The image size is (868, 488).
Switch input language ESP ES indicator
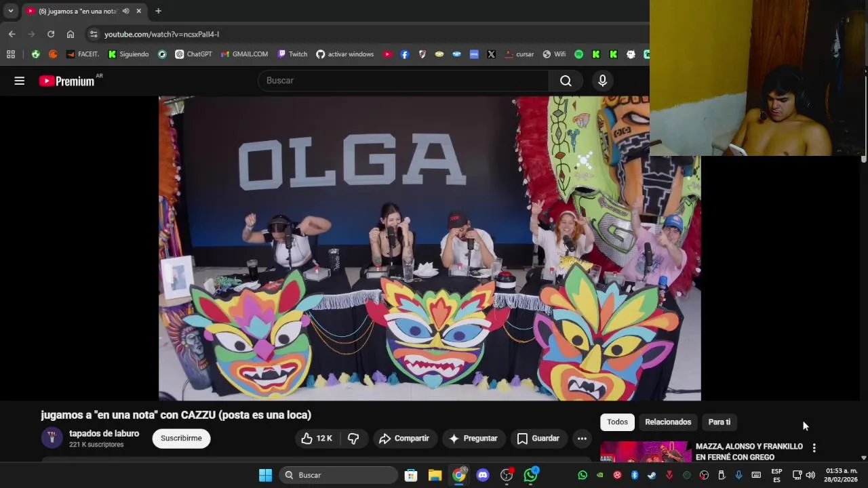click(x=776, y=475)
